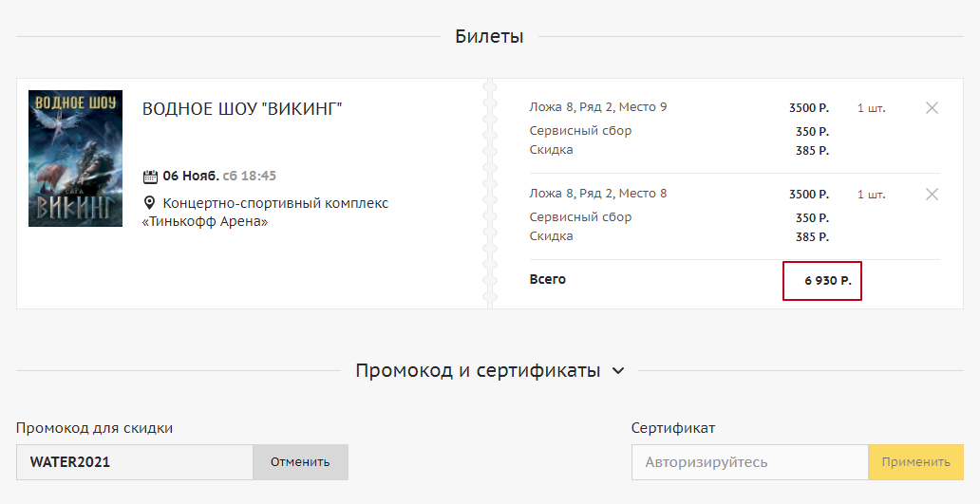The width and height of the screenshot is (980, 504).
Task: Remove the ticket for Место 8
Action: tap(932, 195)
